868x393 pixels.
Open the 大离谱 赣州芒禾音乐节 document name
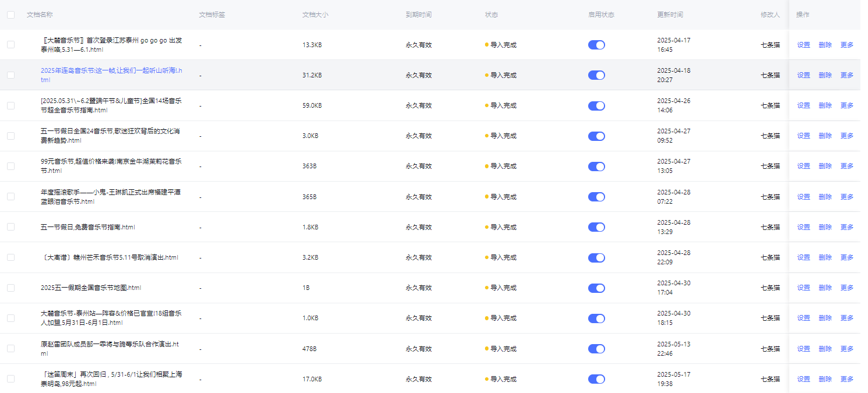pos(110,257)
